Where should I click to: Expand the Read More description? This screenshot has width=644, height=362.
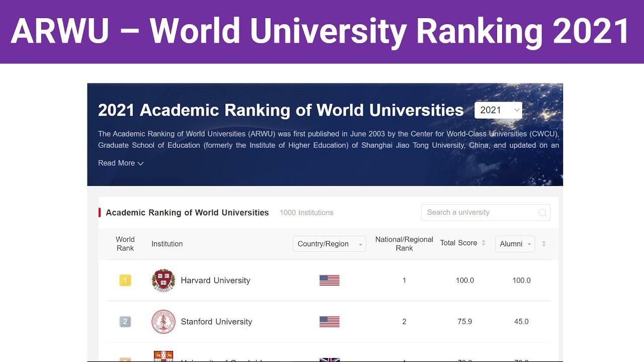pos(121,163)
